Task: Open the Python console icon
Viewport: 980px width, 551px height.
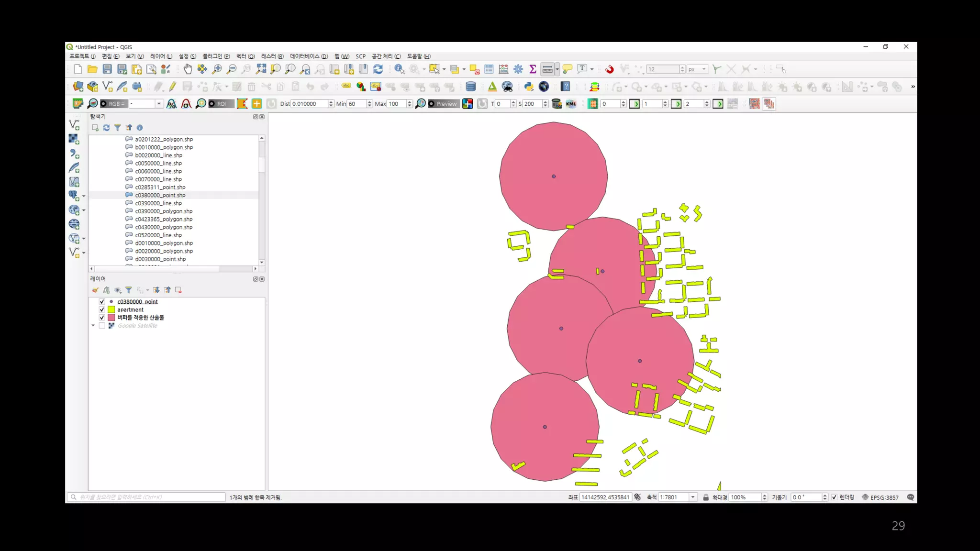Action: click(529, 87)
